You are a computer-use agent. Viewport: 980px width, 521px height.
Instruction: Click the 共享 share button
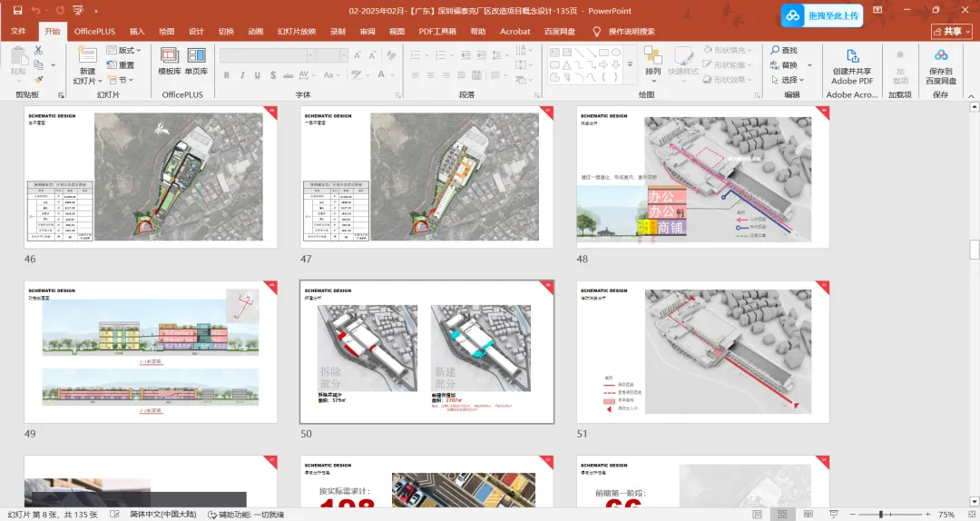951,31
